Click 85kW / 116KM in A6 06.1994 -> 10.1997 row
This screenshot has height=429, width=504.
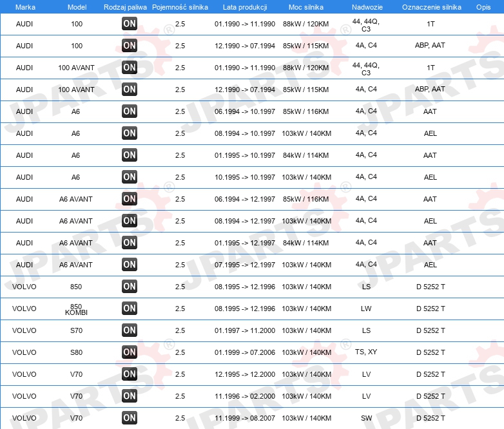305,111
